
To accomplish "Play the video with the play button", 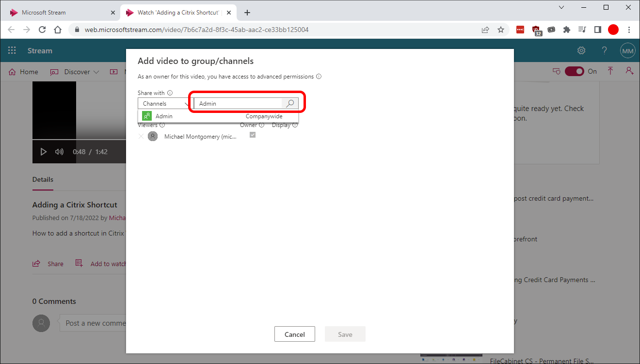I will tap(43, 152).
